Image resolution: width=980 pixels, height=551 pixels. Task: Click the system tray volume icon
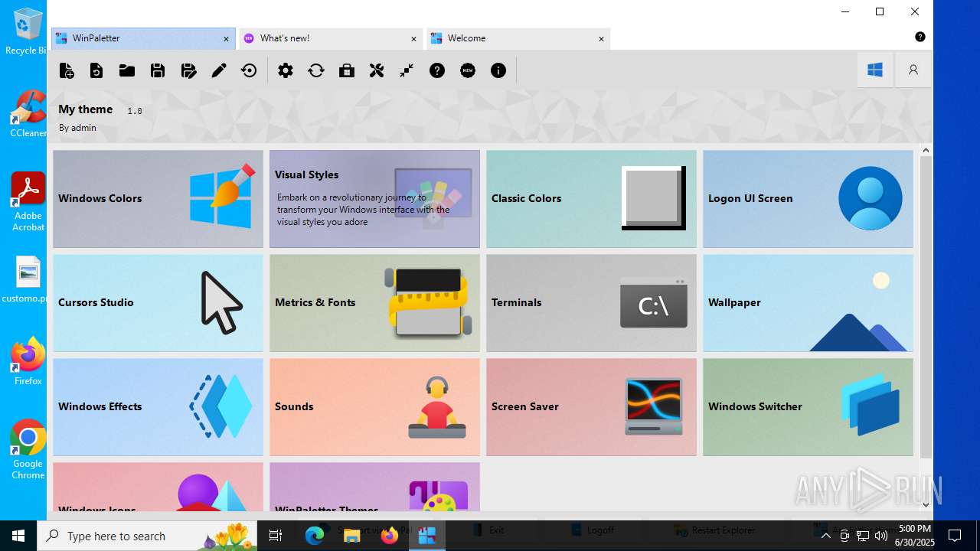[880, 536]
